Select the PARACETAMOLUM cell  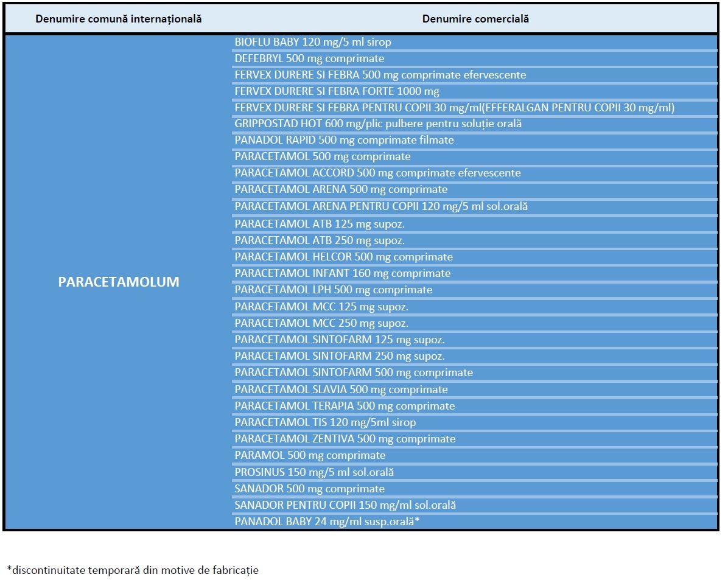[x=119, y=282]
